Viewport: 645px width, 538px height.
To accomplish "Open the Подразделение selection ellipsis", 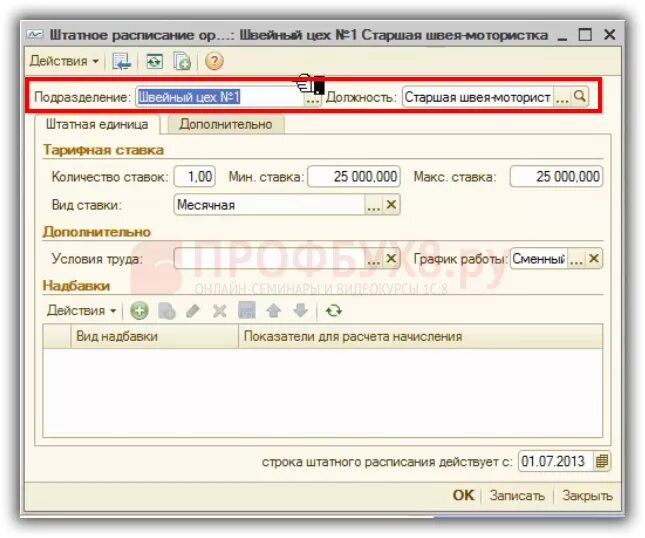I will coord(313,98).
